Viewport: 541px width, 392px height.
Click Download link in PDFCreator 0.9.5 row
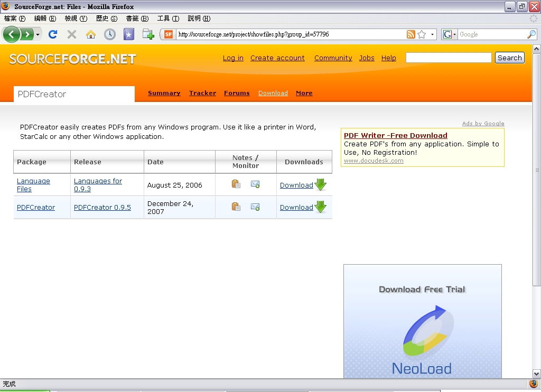tap(296, 208)
